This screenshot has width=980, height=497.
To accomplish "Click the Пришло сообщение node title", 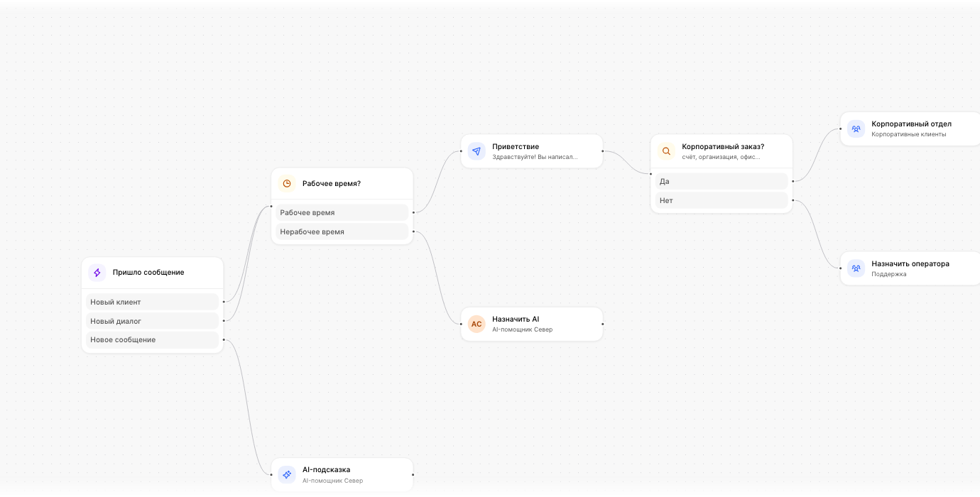I will pyautogui.click(x=148, y=273).
